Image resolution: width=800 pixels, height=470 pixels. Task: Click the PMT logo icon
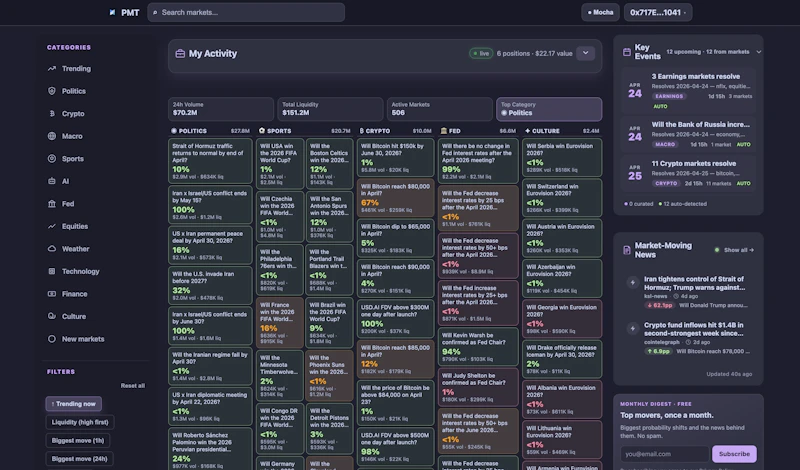(x=112, y=12)
